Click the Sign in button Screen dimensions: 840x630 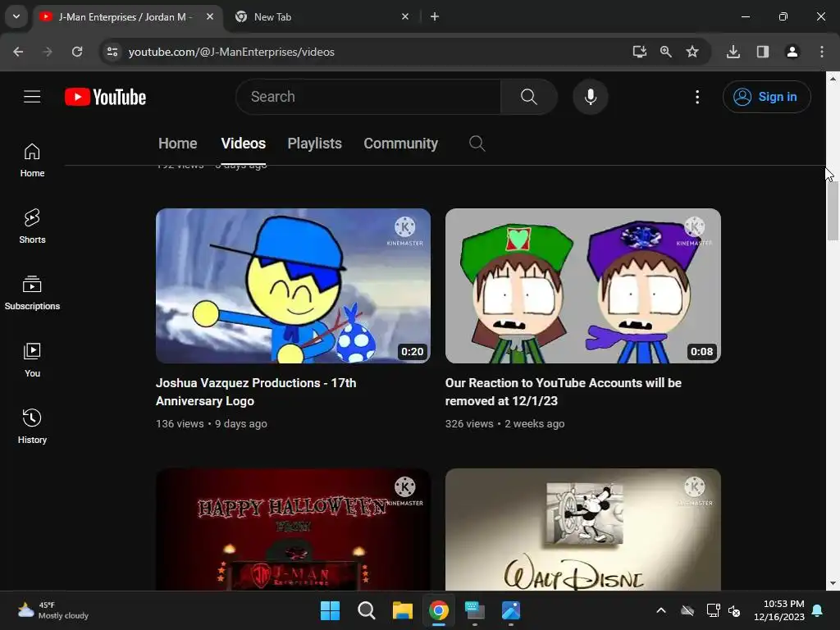point(767,97)
